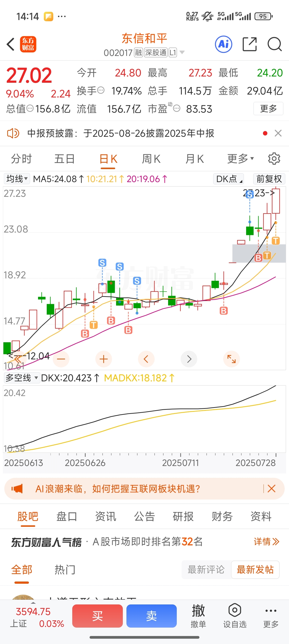The image size is (289, 644).
Task: Zoom in chart with plus button
Action: [x=104, y=359]
